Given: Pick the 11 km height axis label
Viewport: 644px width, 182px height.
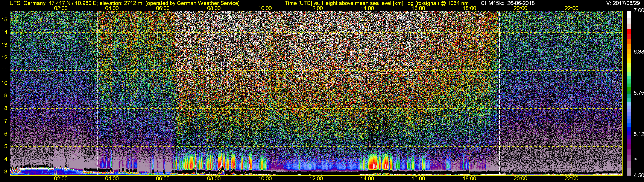Looking at the screenshot, I should pos(5,71).
